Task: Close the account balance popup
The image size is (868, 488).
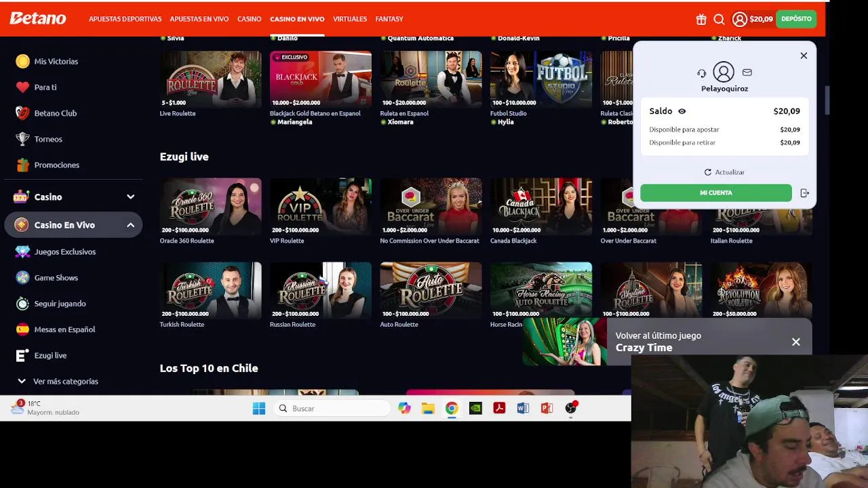Action: (804, 56)
